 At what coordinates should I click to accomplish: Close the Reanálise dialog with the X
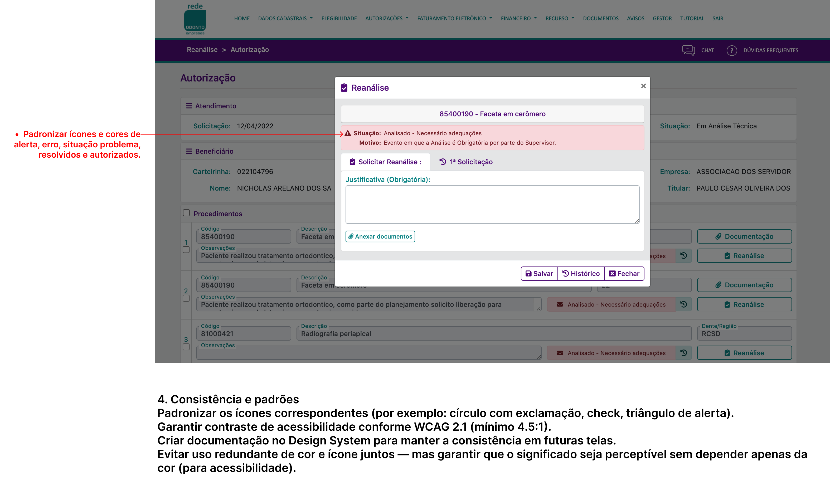coord(643,86)
